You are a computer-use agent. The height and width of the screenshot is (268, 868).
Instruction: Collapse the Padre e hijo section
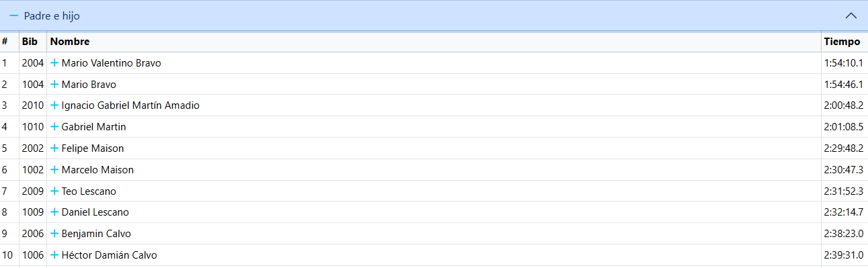(14, 15)
